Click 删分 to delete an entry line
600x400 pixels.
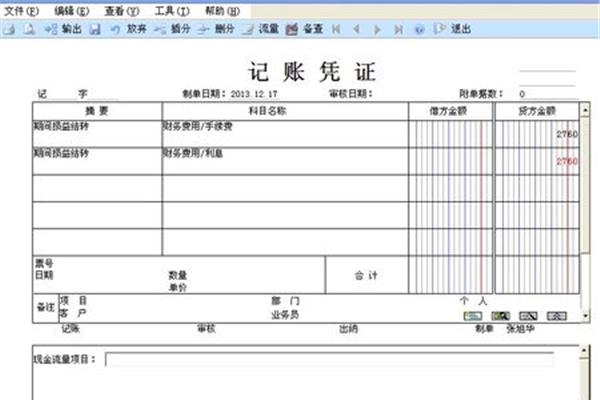click(x=216, y=29)
